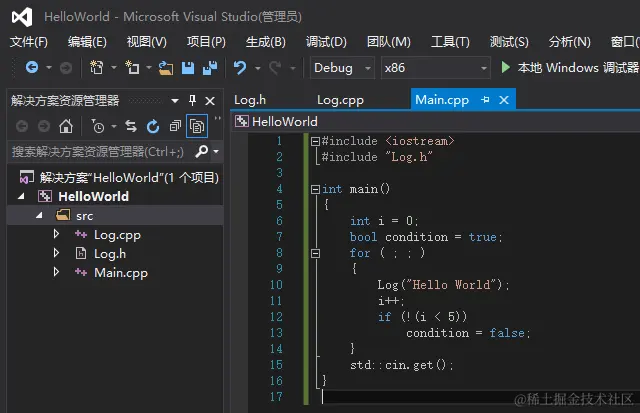Viewport: 640px width, 413px height.
Task: Open the search options dropdown arrow
Action: click(216, 151)
